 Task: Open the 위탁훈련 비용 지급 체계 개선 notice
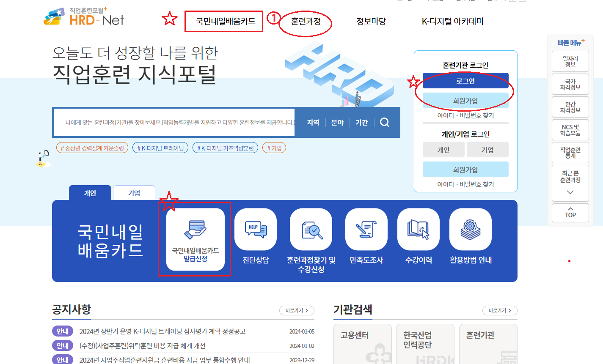(x=143, y=346)
